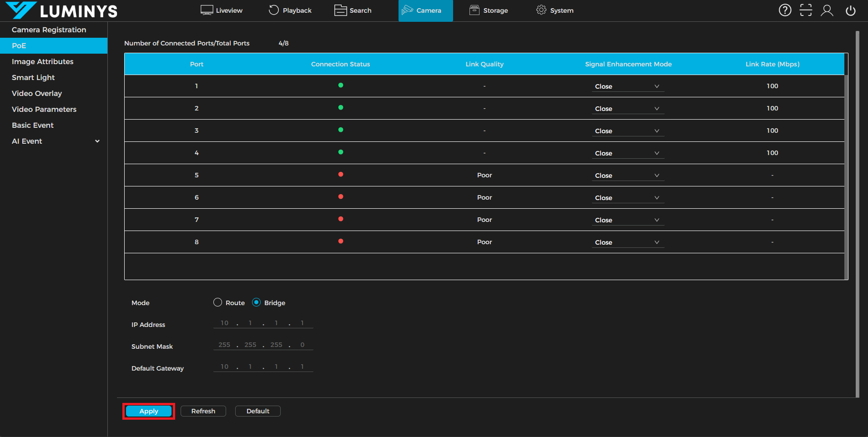Screen dimensions: 868x437
Task: Open port 8 Signal Enhancement dropdown
Action: click(627, 242)
